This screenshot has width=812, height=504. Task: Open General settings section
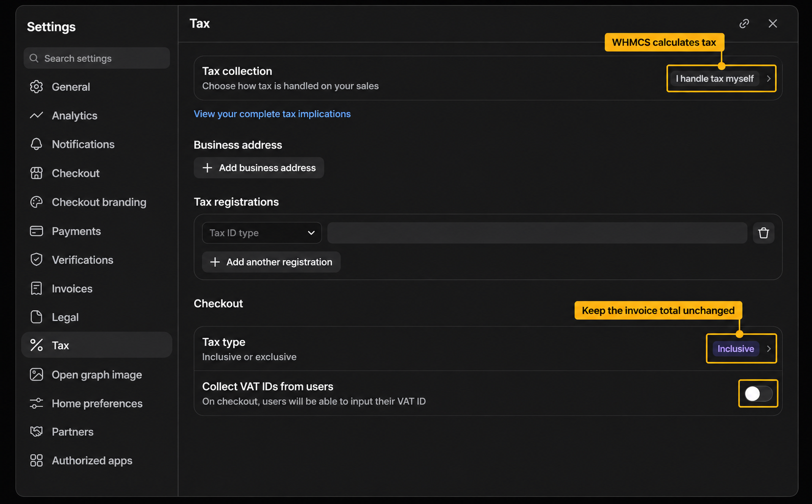(x=97, y=87)
